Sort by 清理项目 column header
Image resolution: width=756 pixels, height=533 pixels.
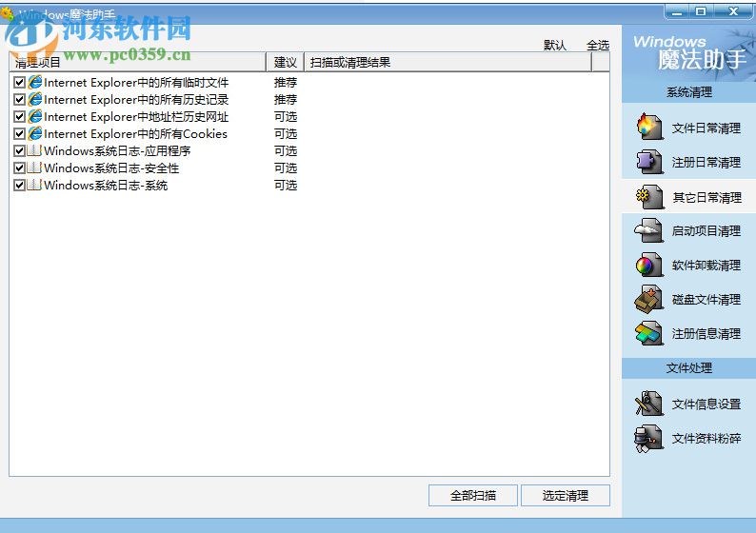point(137,62)
